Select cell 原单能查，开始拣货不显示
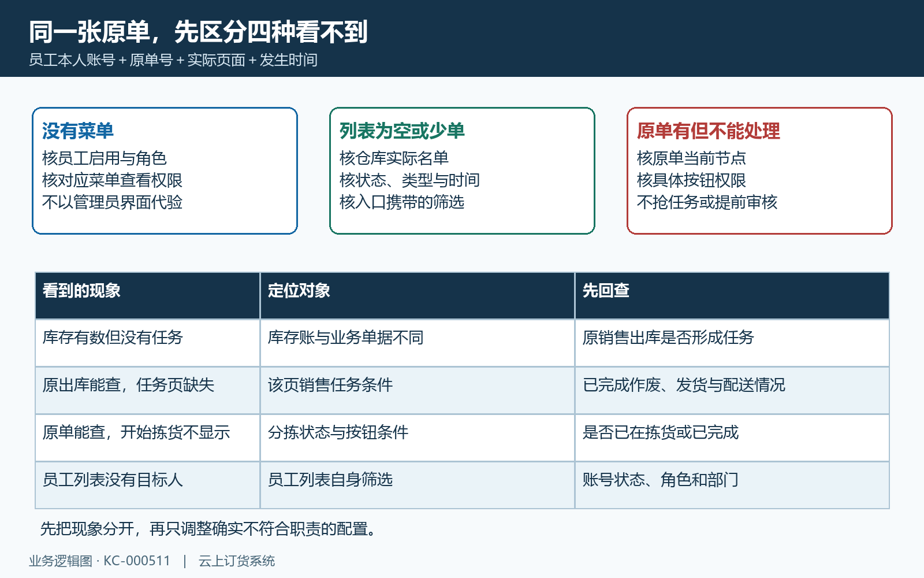Image resolution: width=924 pixels, height=578 pixels. click(147, 438)
